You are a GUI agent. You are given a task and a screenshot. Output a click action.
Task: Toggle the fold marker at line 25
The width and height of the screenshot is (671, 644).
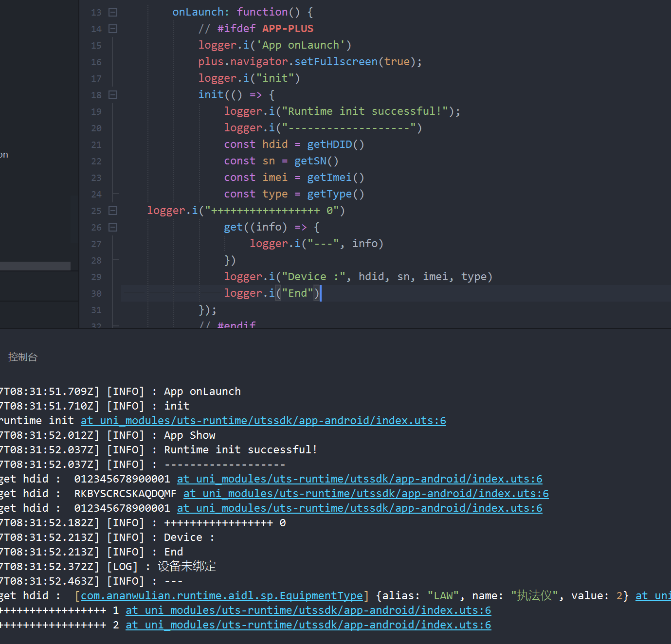pos(113,211)
